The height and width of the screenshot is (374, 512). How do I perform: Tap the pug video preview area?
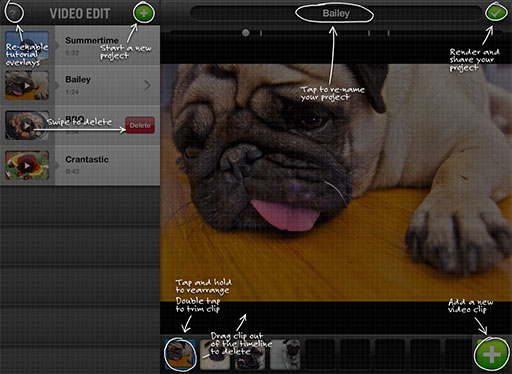[336, 183]
